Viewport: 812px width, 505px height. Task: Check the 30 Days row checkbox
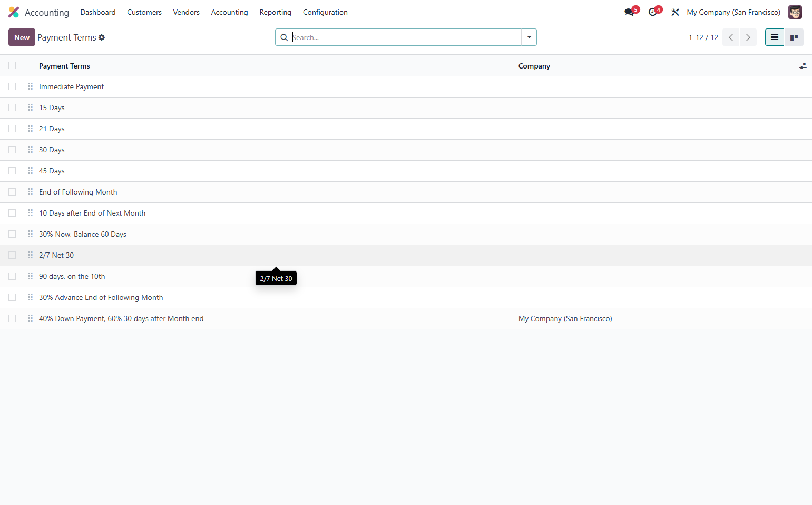click(12, 150)
